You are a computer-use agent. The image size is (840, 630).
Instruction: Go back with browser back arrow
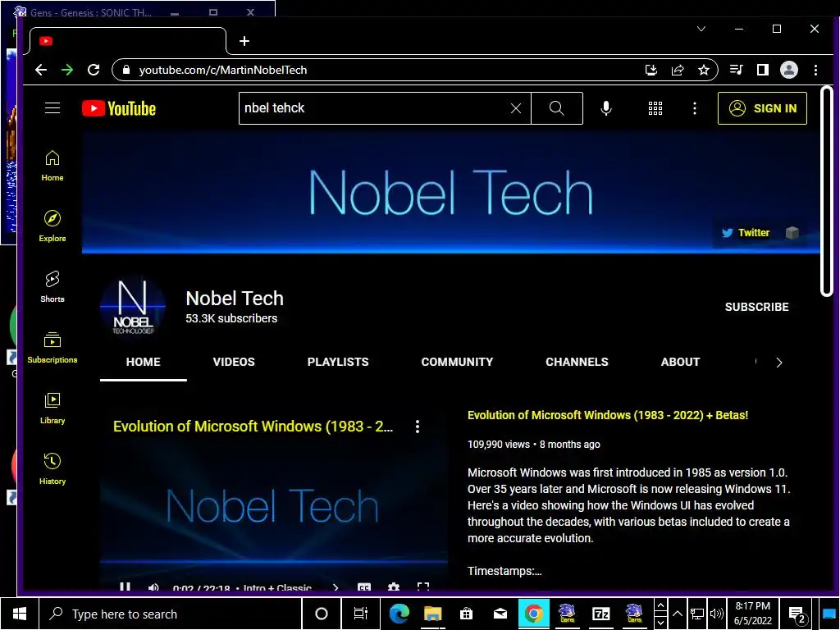point(41,70)
